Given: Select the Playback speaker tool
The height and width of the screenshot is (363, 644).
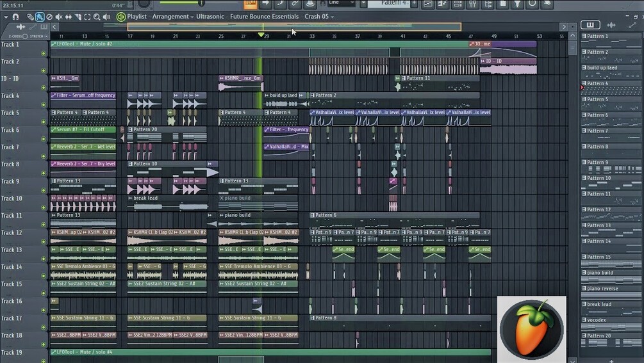Looking at the screenshot, I should coord(107,17).
